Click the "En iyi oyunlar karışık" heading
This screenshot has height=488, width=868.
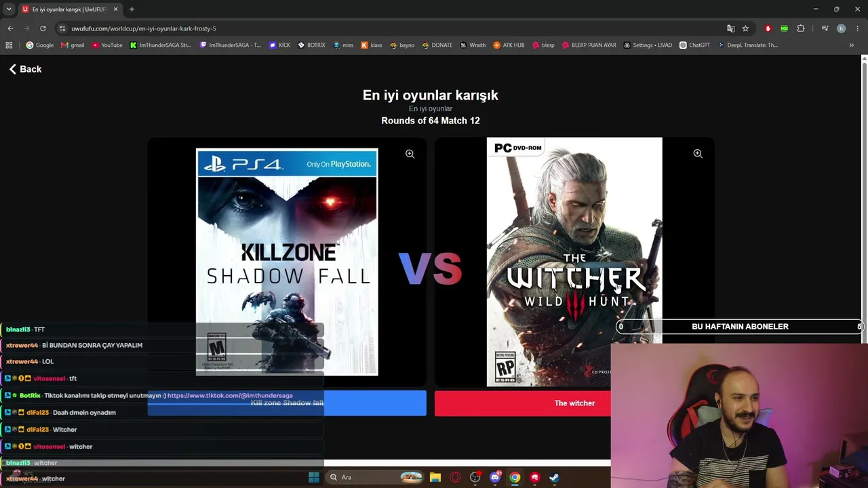tap(431, 96)
